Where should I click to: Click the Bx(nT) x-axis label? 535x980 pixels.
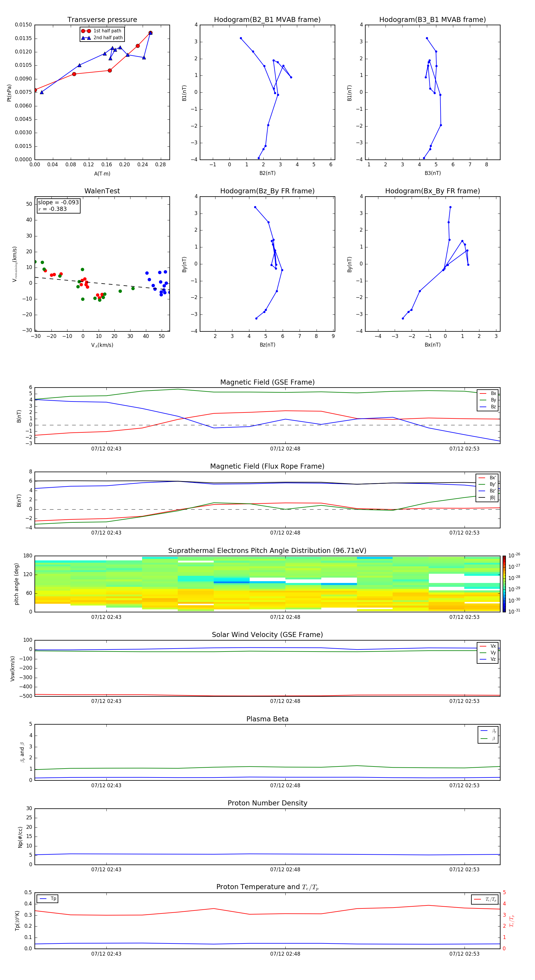tap(432, 345)
